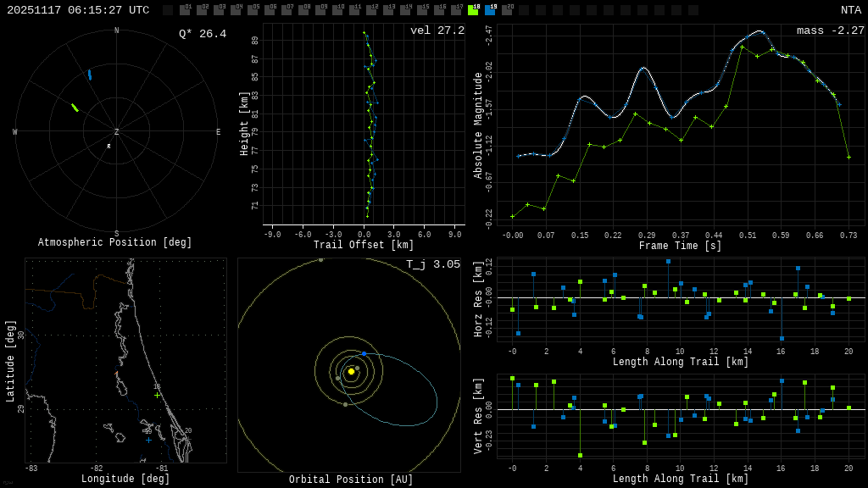The image size is (868, 488).
Task: Toggle the gray station 17 box
Action: click(456, 10)
